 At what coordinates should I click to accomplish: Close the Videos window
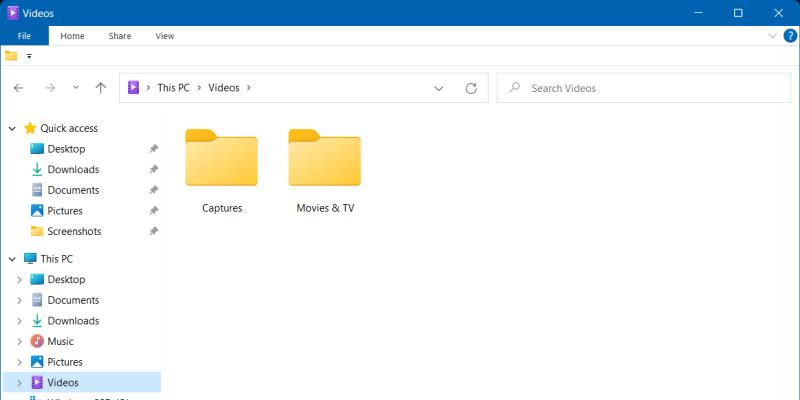coord(779,13)
